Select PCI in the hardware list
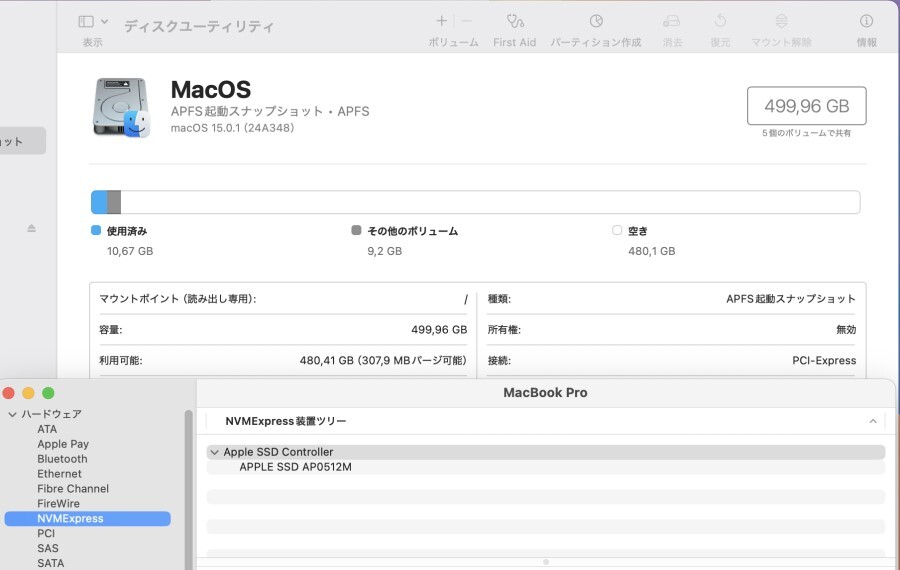The image size is (900, 570). 46,533
